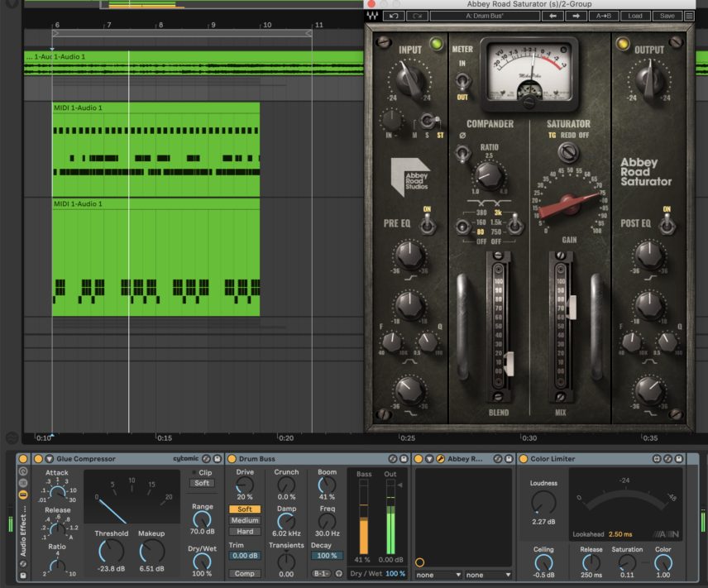
Task: Click Glue Compressor Threshold knob
Action: pos(111,552)
